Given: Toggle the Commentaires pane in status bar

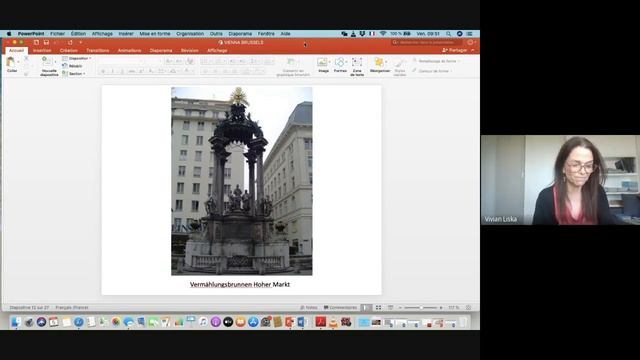Looking at the screenshot, I should [340, 308].
